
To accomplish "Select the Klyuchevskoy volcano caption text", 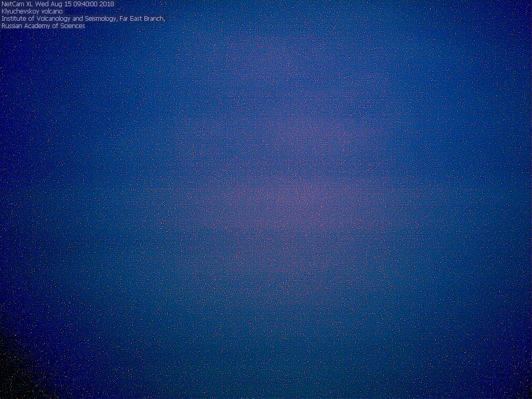I will coord(32,11).
